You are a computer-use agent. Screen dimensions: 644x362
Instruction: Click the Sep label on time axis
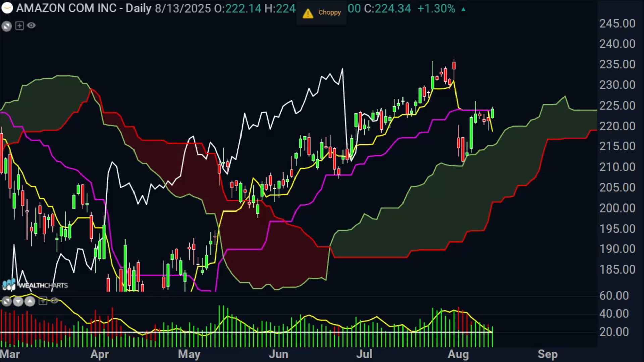[x=548, y=354]
